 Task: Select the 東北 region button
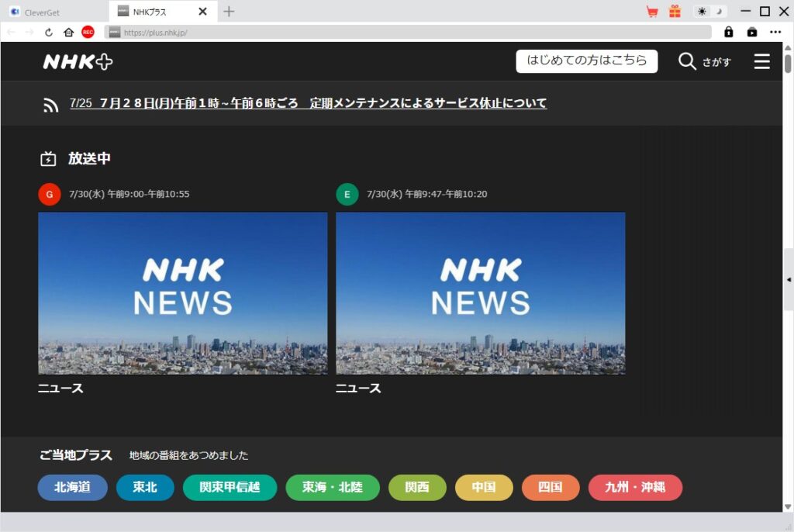click(145, 488)
